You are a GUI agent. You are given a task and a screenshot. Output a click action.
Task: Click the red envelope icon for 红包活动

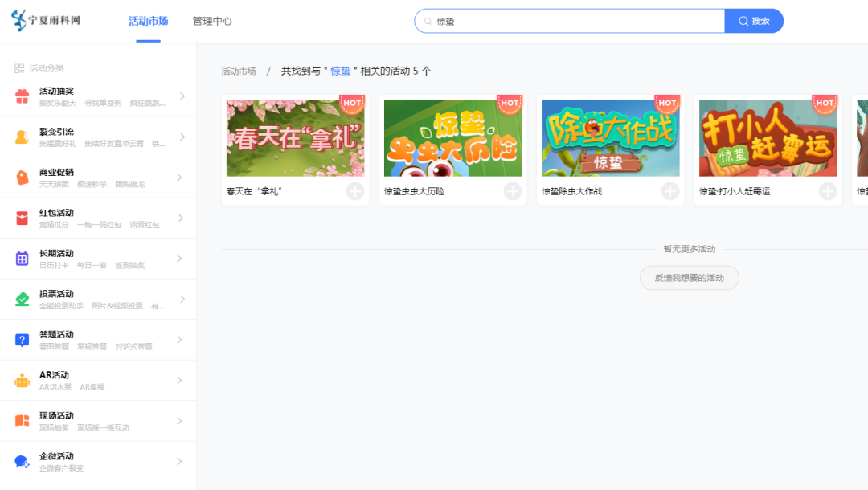(23, 218)
